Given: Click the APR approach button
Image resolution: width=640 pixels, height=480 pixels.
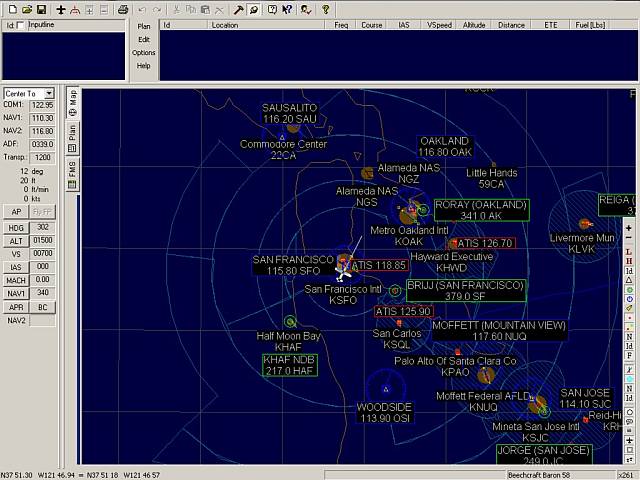Looking at the screenshot, I should click(x=15, y=307).
